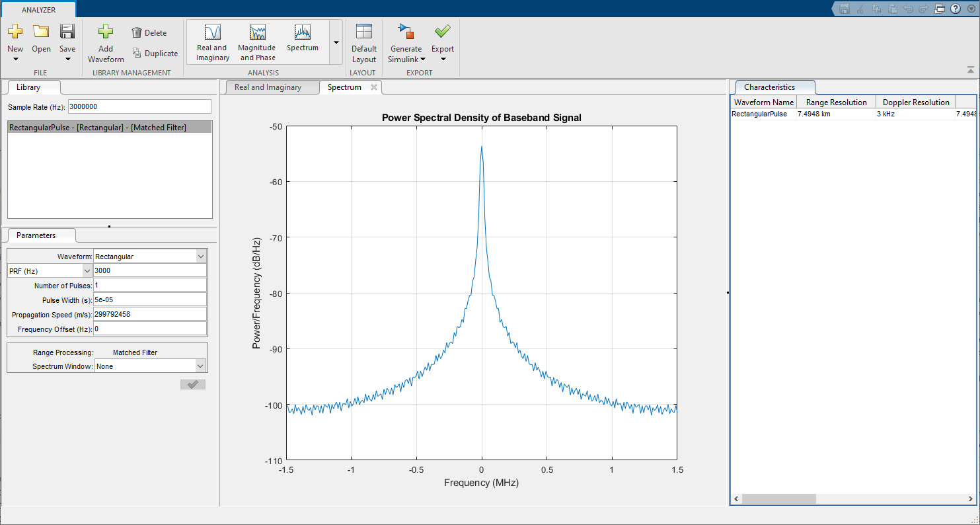Switch to the Real and Imaginary tab
The image size is (980, 525).
pyautogui.click(x=272, y=87)
